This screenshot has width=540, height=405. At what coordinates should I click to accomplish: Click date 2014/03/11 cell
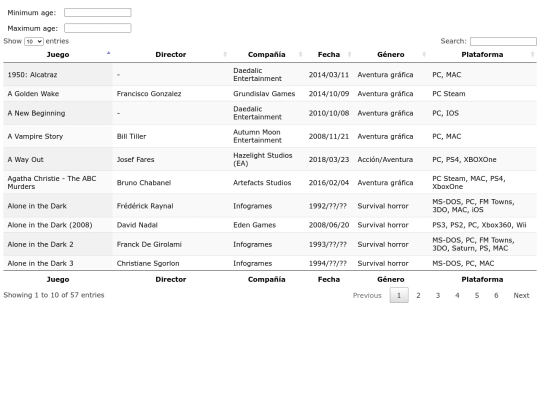click(329, 74)
